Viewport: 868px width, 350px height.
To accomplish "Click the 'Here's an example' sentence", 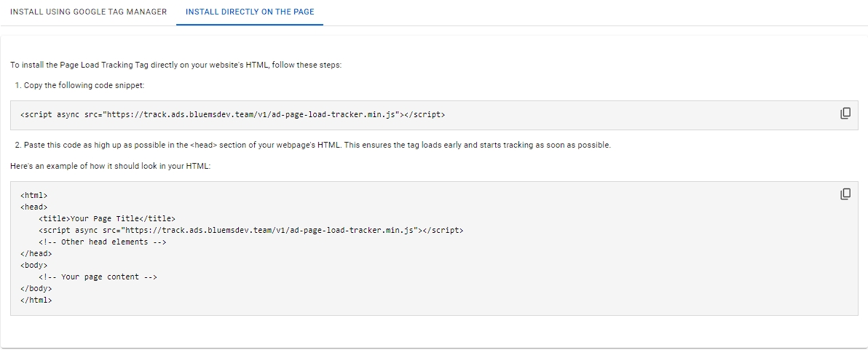I will tap(110, 167).
